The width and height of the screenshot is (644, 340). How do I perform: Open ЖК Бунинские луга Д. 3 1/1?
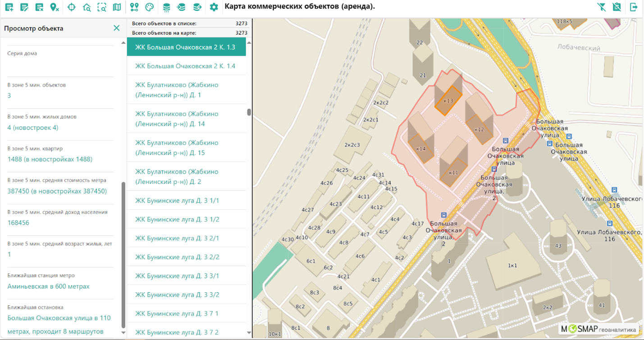coord(177,200)
